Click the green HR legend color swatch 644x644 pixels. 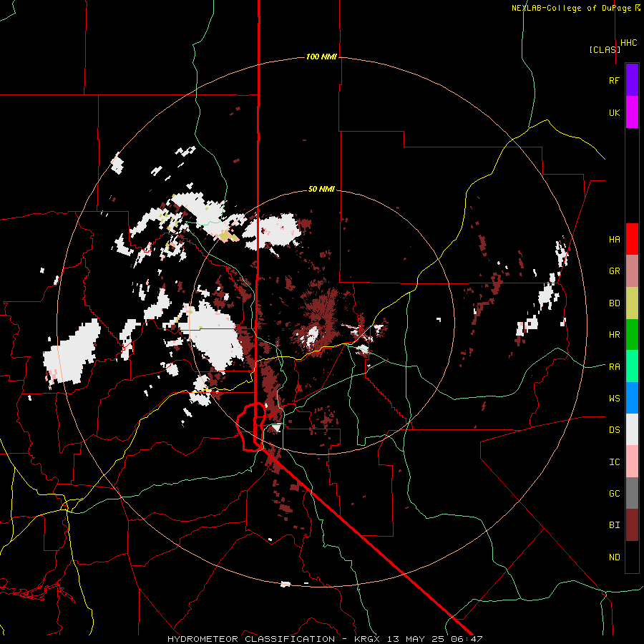click(x=632, y=335)
